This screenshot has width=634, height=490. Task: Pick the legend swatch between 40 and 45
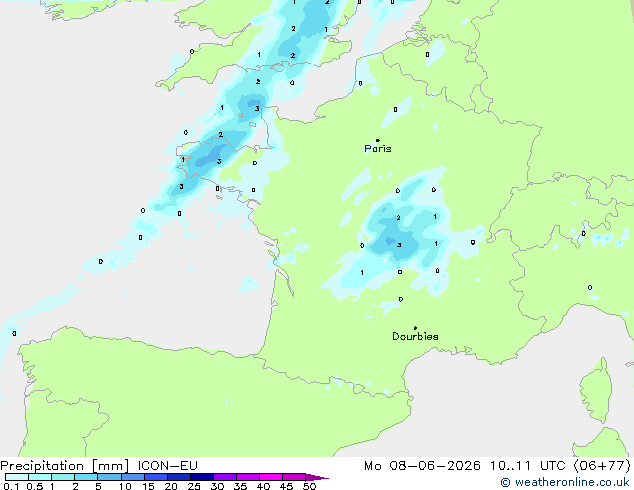(271, 477)
